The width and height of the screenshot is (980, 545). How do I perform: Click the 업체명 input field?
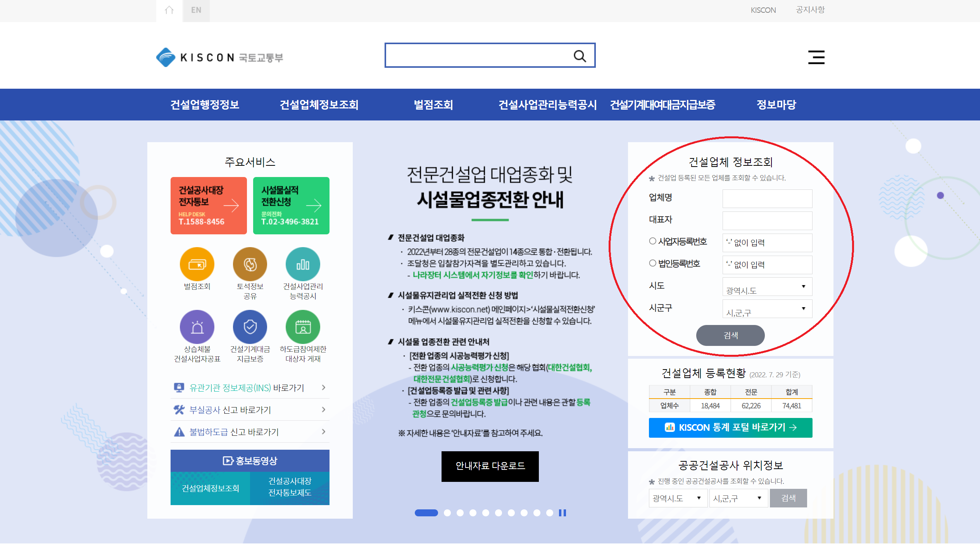pos(767,198)
